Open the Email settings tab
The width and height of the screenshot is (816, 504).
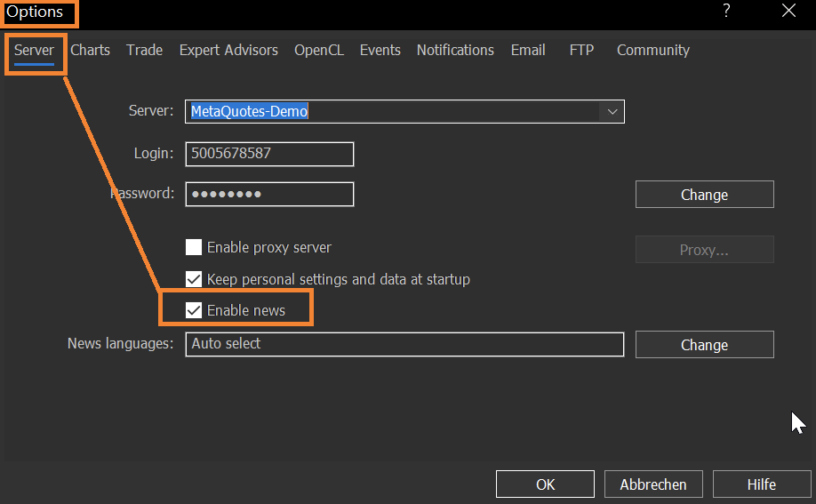(528, 50)
